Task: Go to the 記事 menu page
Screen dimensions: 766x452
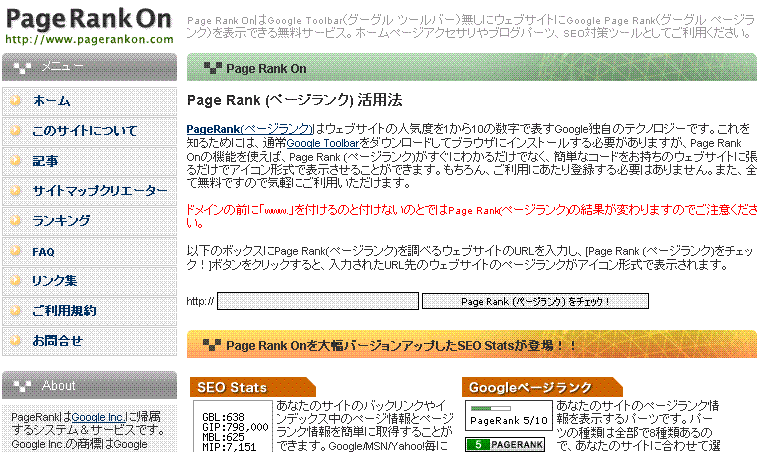Action: (x=89, y=161)
